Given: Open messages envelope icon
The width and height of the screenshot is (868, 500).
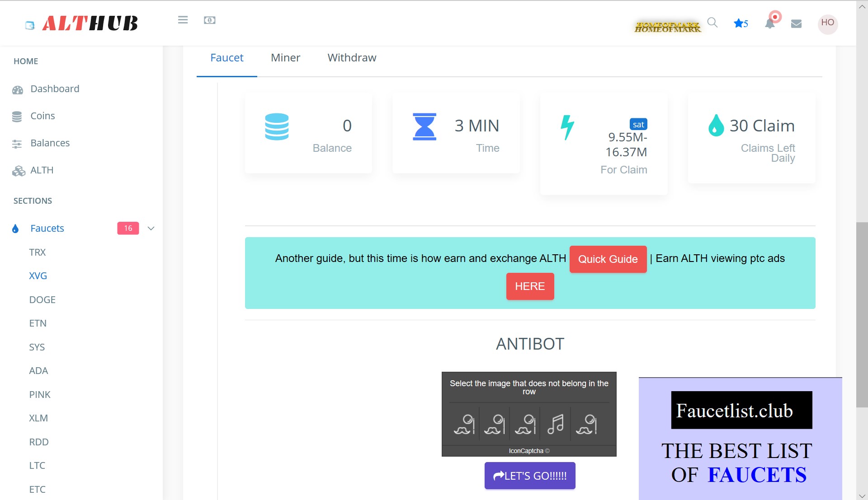Looking at the screenshot, I should (x=796, y=23).
